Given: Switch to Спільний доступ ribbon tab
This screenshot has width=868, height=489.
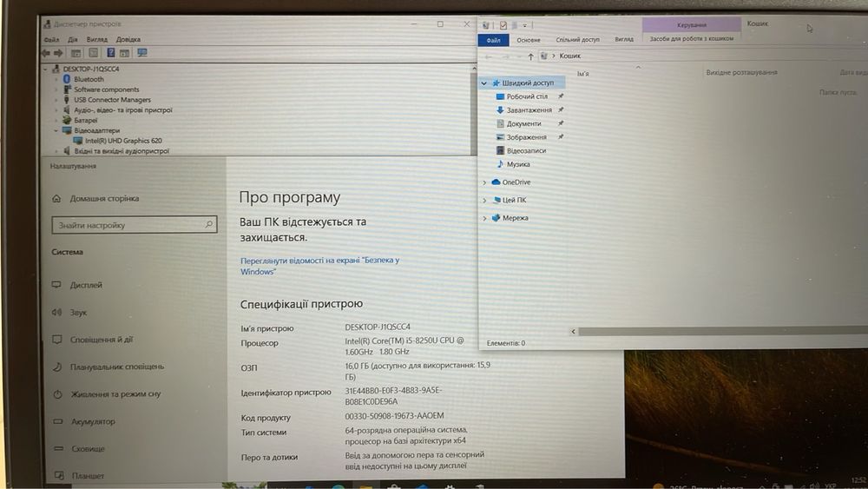Looking at the screenshot, I should point(577,40).
